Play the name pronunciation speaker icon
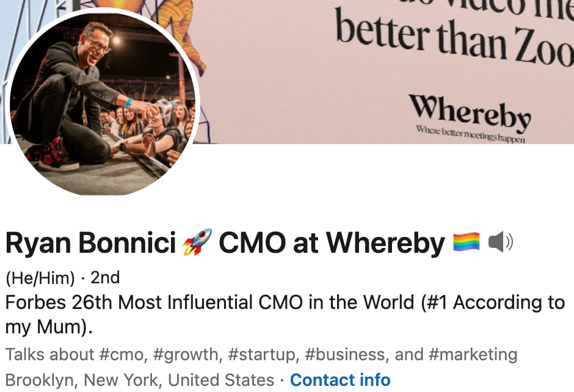574x392 pixels. click(x=501, y=243)
